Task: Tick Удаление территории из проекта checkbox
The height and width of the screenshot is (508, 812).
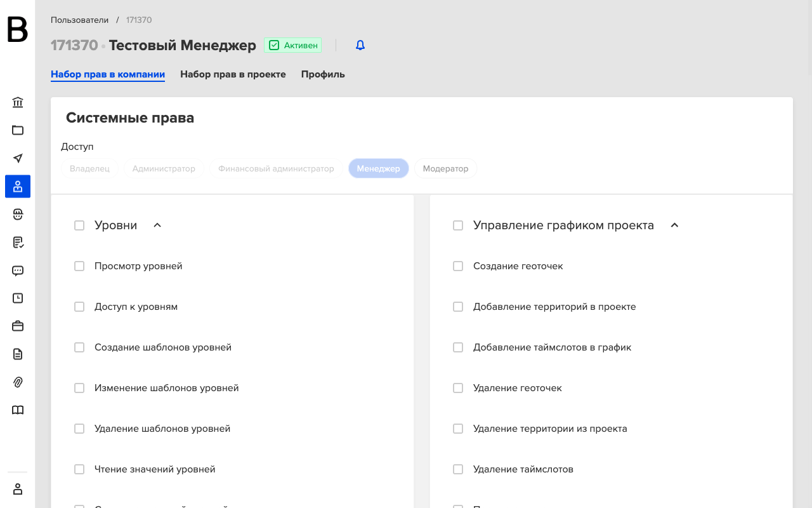Action: (x=458, y=429)
